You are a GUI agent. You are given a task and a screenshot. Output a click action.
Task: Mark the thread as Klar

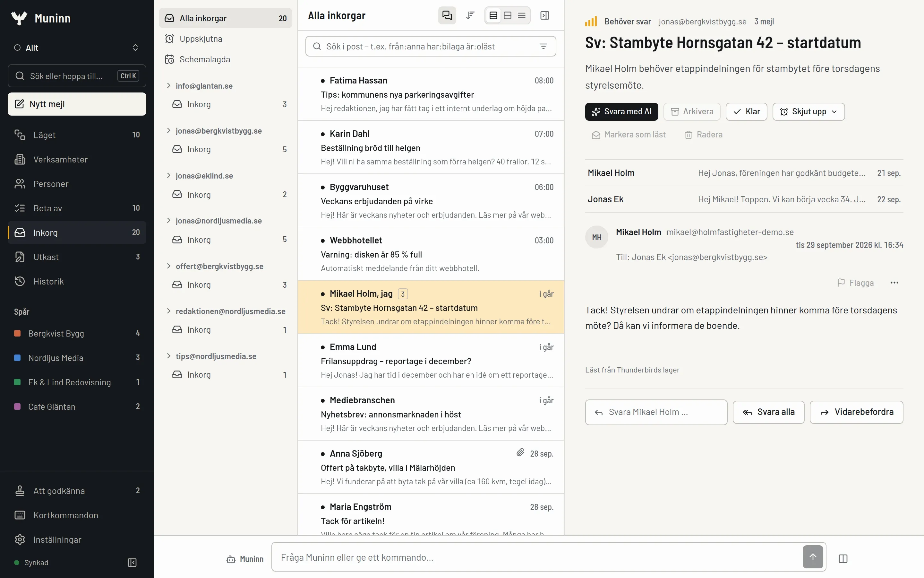coord(746,112)
